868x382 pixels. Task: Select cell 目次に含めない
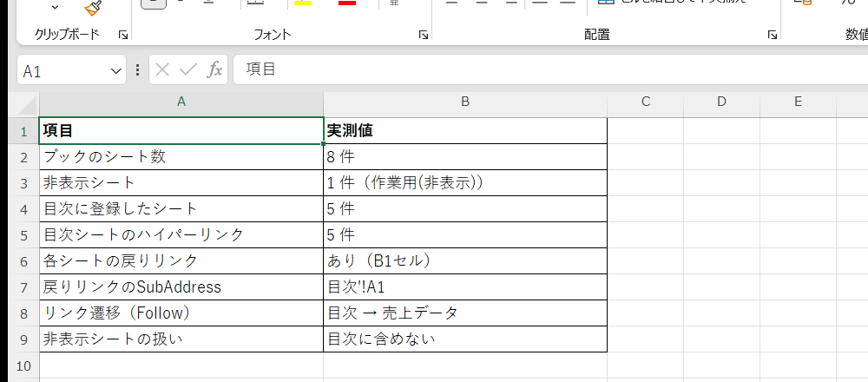pyautogui.click(x=465, y=339)
